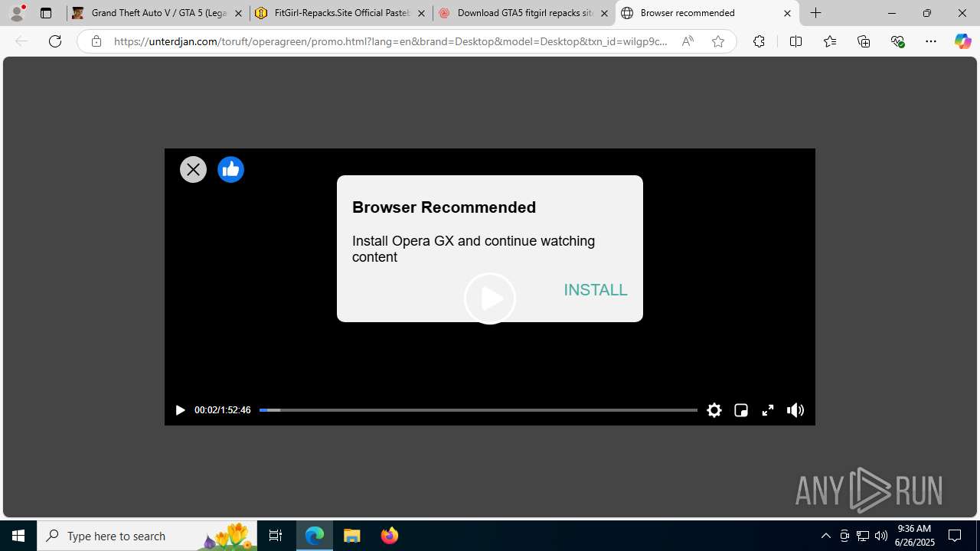The width and height of the screenshot is (980, 551).
Task: Close the Download GTA5 fitgirl tab
Action: pos(604,13)
